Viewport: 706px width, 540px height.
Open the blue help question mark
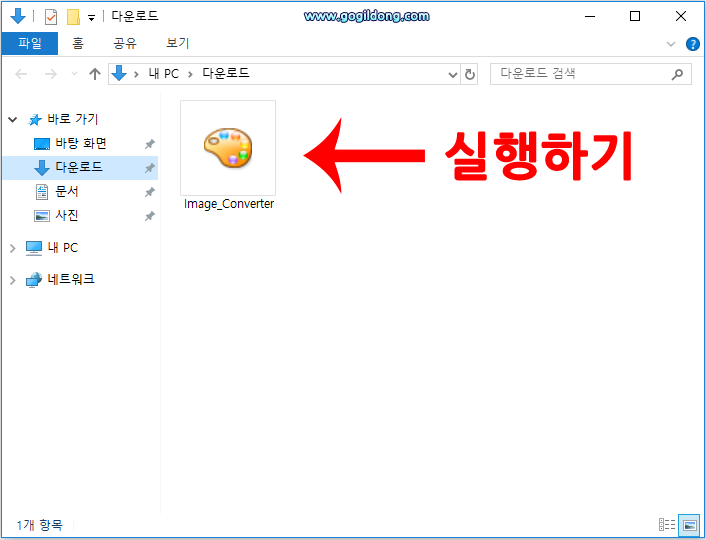pos(692,44)
